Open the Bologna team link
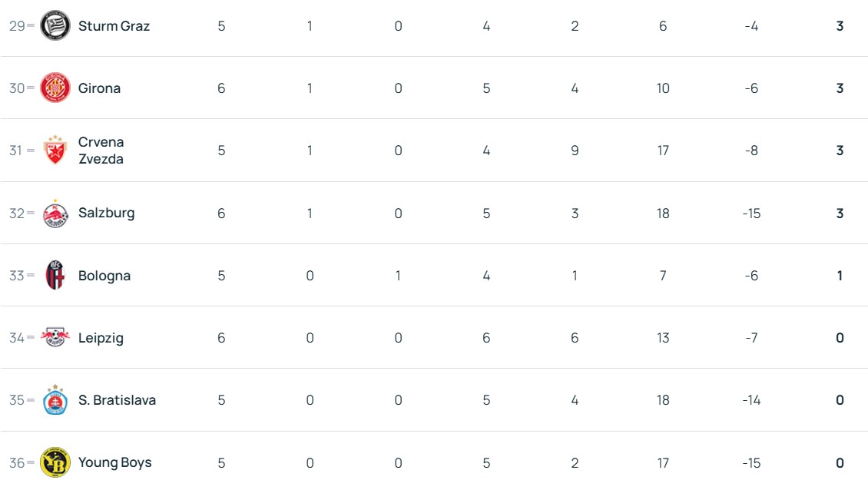The height and width of the screenshot is (490, 868). (104, 276)
